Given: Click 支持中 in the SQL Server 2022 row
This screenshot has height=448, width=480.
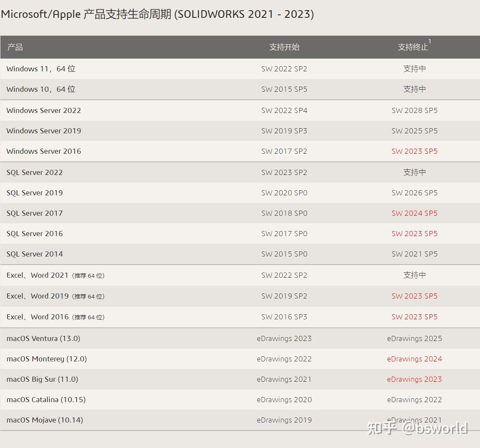Looking at the screenshot, I should click(x=415, y=172).
